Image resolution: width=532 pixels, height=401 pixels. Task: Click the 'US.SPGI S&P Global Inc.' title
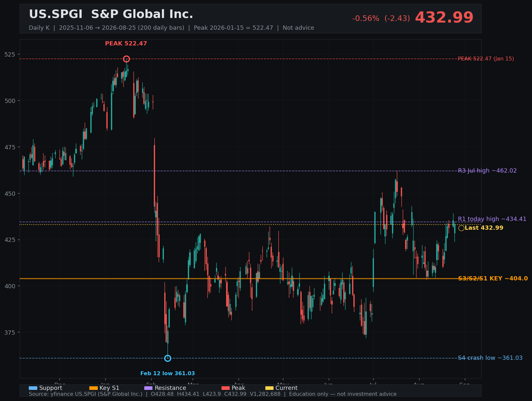[111, 14]
